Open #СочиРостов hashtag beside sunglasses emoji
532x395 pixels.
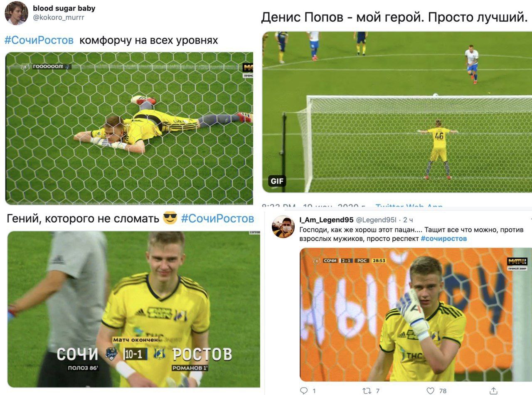click(x=217, y=218)
